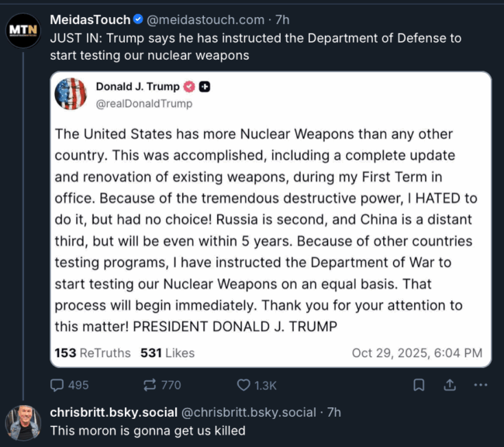The height and width of the screenshot is (447, 504).
Task: Click the share icon on the post
Action: tap(449, 385)
